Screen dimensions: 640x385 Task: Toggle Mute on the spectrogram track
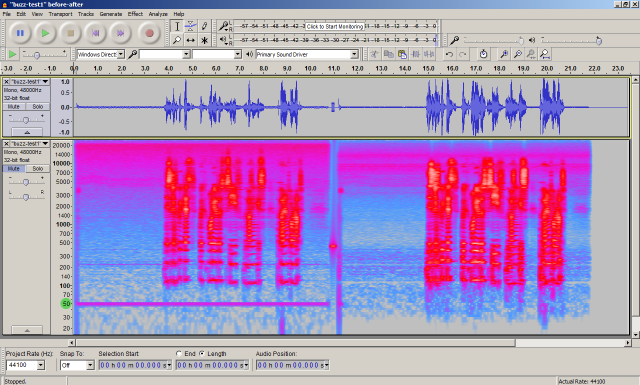[14, 169]
